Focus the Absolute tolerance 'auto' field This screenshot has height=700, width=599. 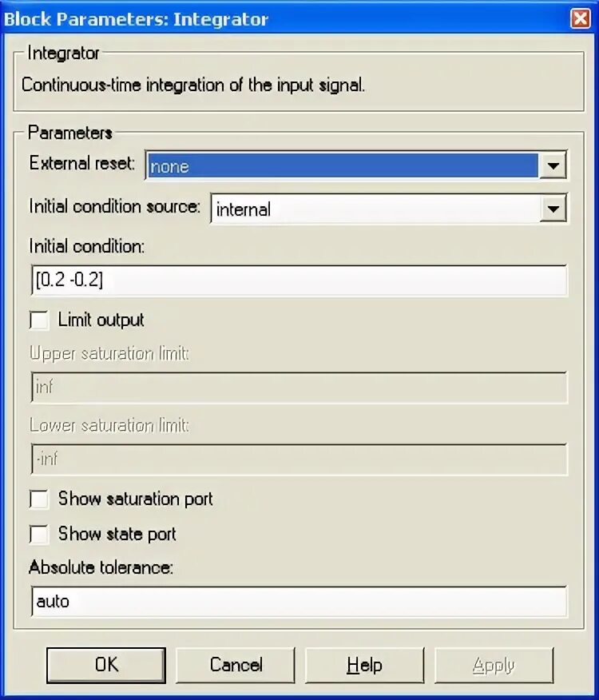(299, 602)
